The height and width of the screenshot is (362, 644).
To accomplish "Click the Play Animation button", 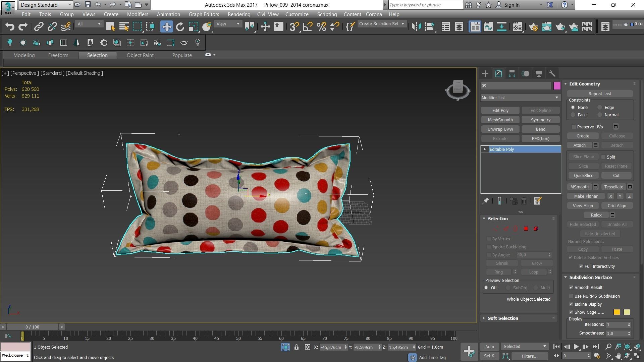I will [576, 347].
